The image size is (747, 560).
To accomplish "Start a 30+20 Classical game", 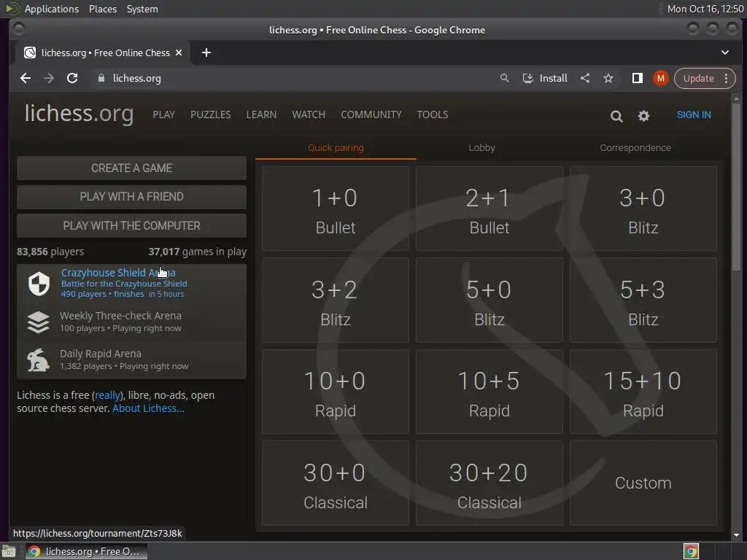I will [489, 483].
